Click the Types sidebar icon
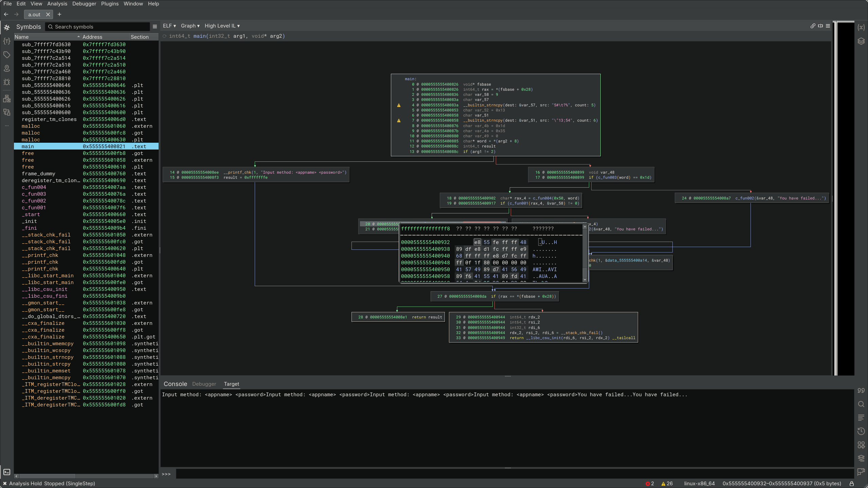868x488 pixels. (7, 41)
